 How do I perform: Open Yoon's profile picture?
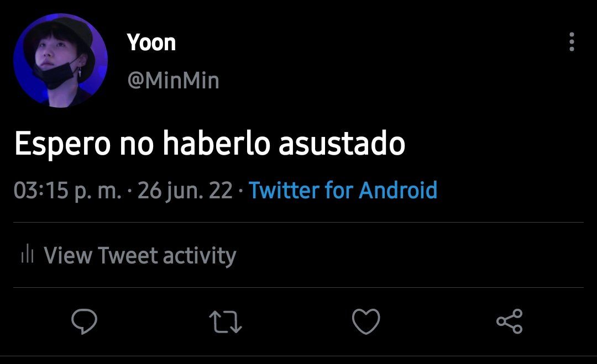coord(61,60)
